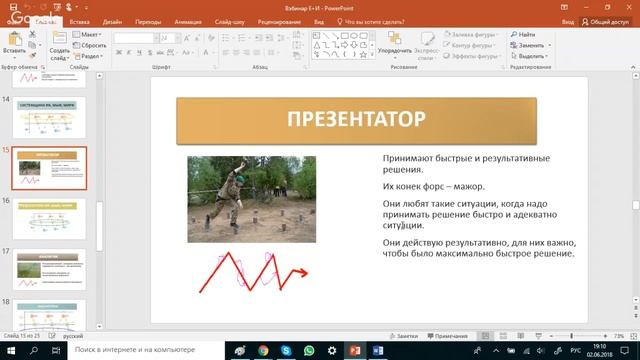This screenshot has width=640, height=360.
Task: Clear all formatting with the eraser icon
Action: (x=211, y=38)
